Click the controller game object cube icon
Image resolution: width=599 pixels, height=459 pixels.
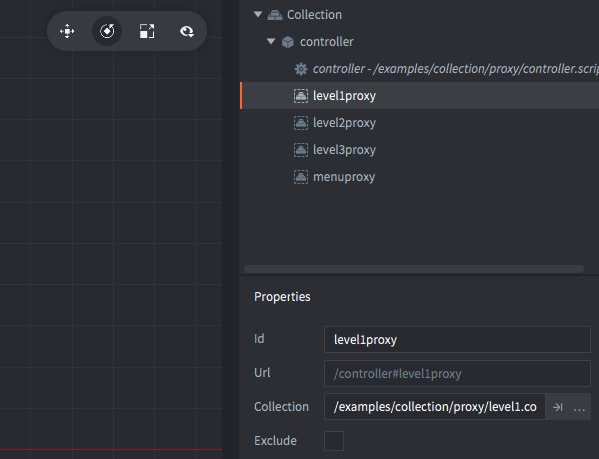pos(288,42)
